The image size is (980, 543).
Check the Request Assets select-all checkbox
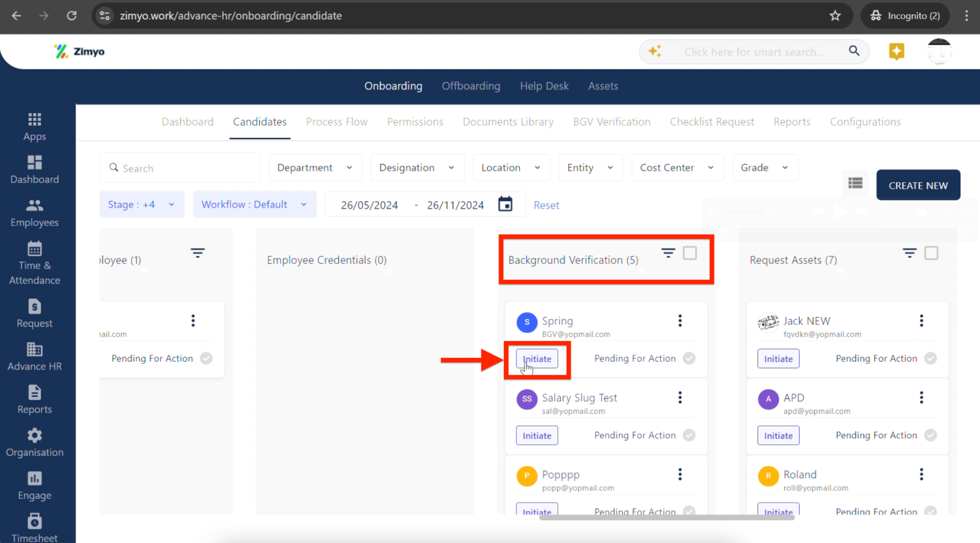[931, 253]
